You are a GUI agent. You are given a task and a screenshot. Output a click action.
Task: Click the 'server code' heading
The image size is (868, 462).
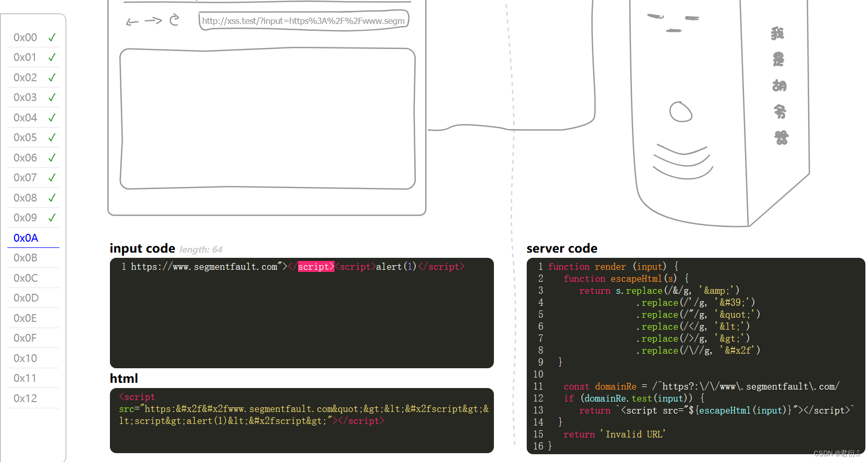pyautogui.click(x=562, y=248)
